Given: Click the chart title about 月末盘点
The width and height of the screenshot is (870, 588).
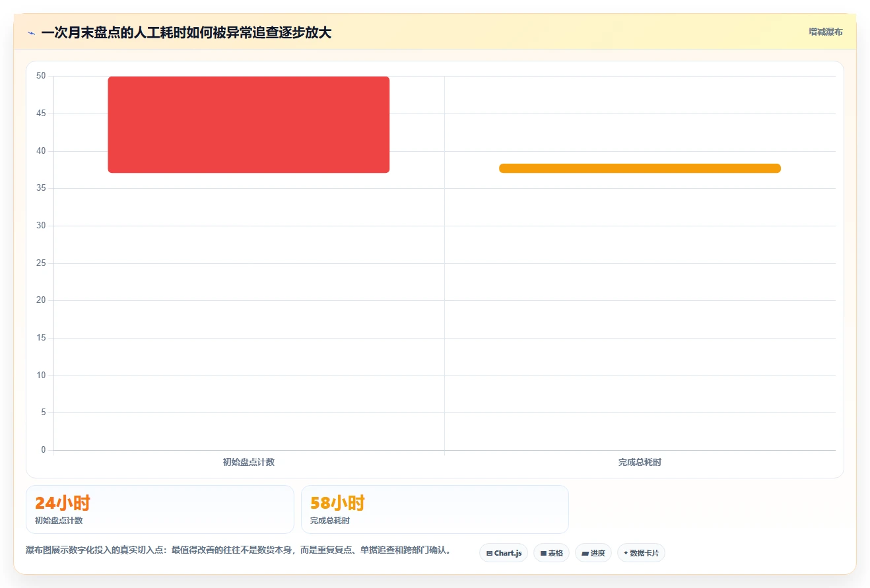Looking at the screenshot, I should (186, 33).
